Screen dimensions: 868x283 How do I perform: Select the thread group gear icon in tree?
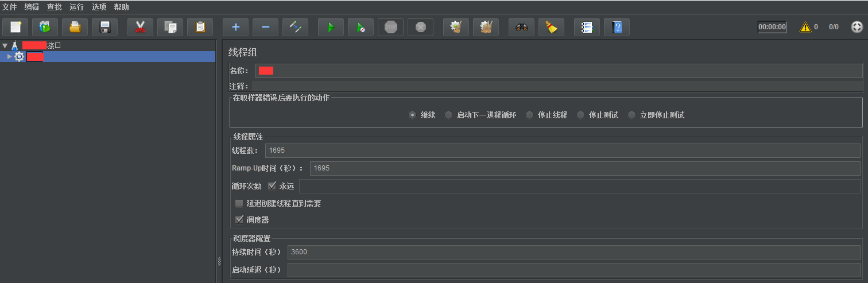(x=20, y=56)
